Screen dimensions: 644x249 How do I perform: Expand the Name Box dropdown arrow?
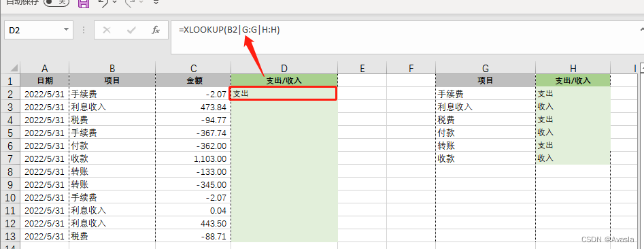[x=66, y=30]
